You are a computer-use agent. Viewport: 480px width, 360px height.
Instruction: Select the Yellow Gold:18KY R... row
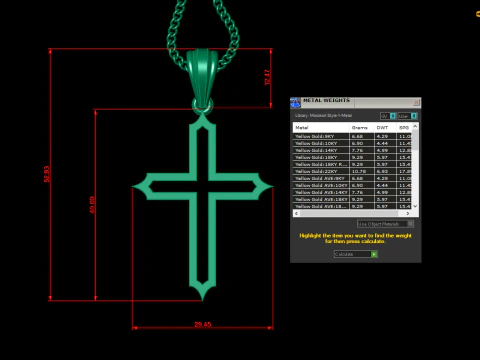click(352, 164)
